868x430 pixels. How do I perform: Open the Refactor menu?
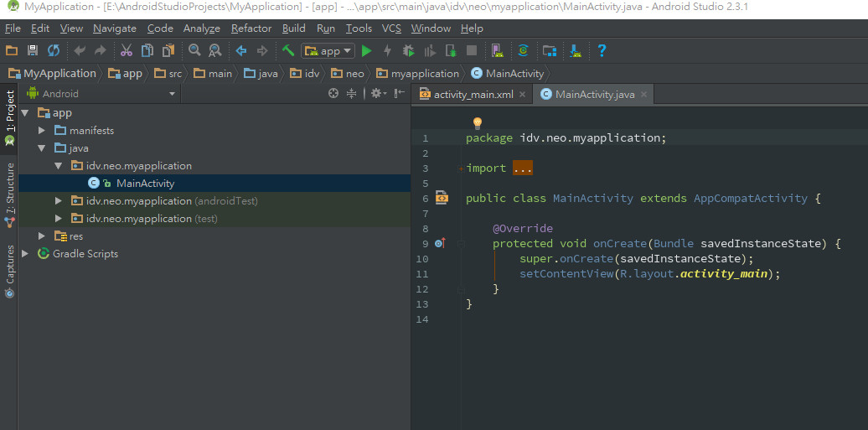click(x=251, y=28)
